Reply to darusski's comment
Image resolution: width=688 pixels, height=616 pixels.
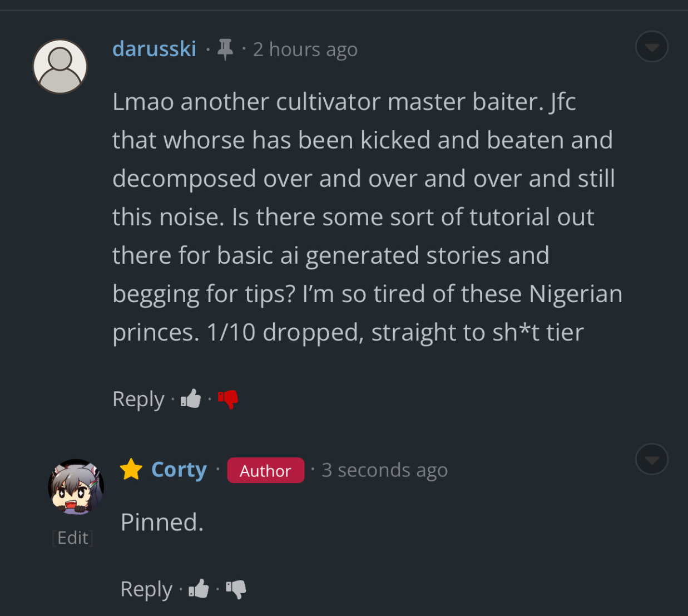tap(138, 399)
